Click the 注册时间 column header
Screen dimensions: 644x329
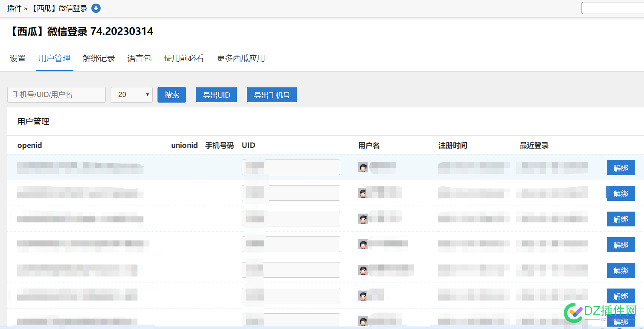tap(453, 145)
